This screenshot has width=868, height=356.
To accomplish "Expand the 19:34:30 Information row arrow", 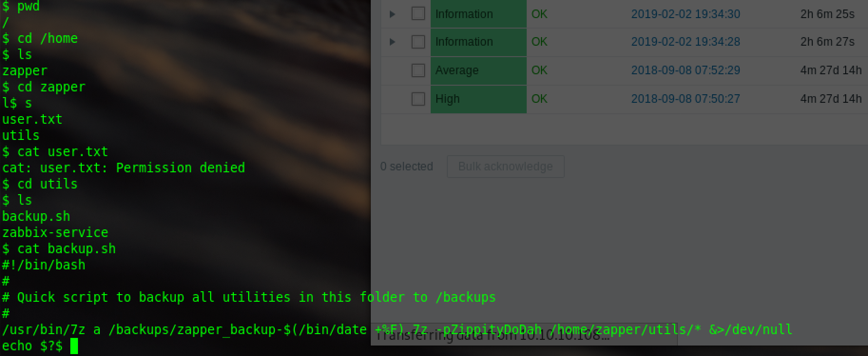I will [392, 14].
